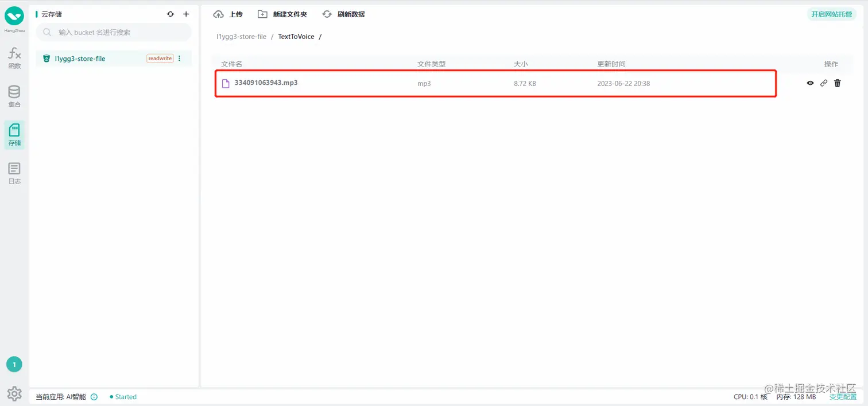
Task: Click the 当前应用: AI智能 label
Action: point(61,397)
